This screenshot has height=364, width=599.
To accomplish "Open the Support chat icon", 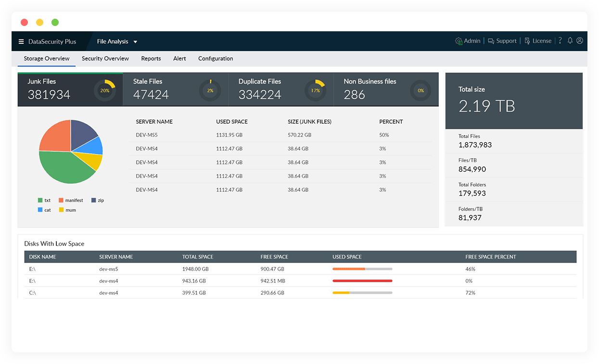I will pos(491,41).
